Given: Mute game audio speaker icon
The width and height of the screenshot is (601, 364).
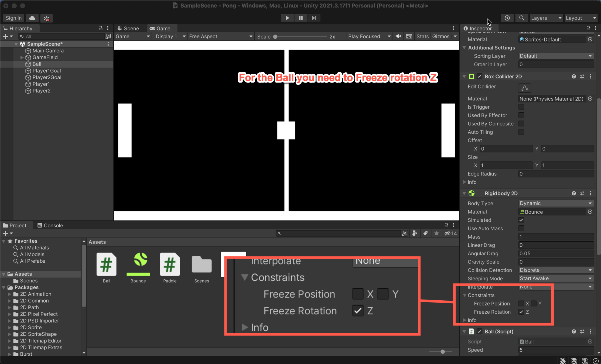Looking at the screenshot, I should pos(398,36).
